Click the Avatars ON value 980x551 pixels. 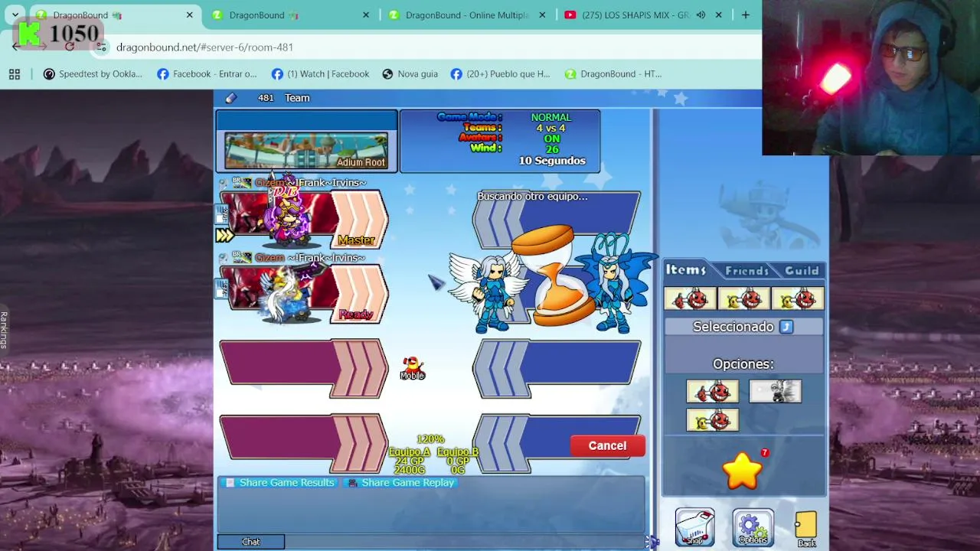(551, 139)
